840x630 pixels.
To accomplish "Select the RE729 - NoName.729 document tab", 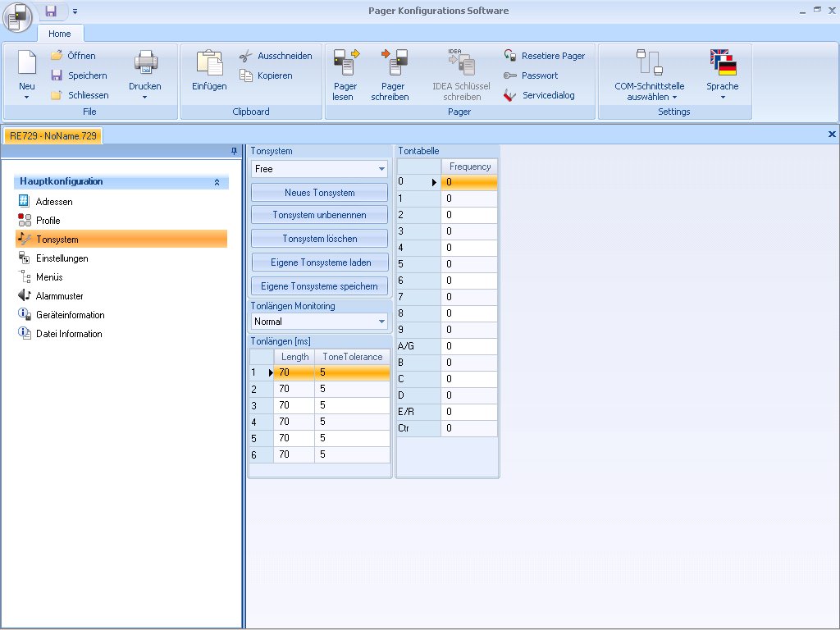I will tap(53, 135).
